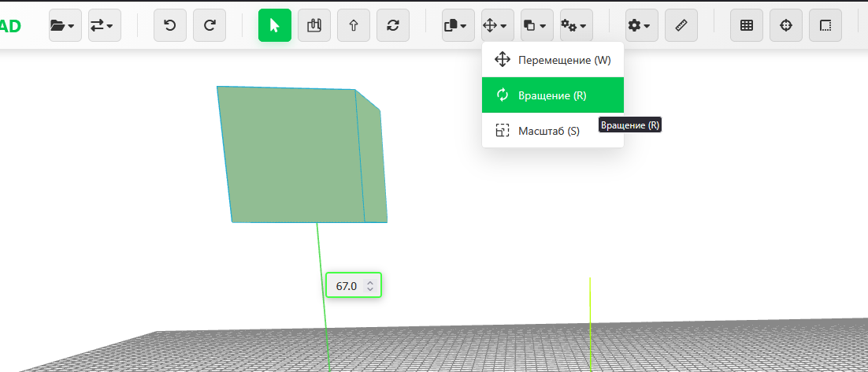Click the up arrow tool button
868x372 pixels.
pos(354,25)
